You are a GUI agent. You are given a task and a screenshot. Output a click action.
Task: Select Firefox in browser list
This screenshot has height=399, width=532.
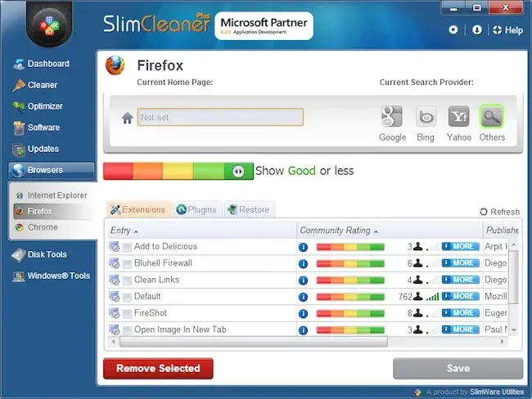[52, 211]
